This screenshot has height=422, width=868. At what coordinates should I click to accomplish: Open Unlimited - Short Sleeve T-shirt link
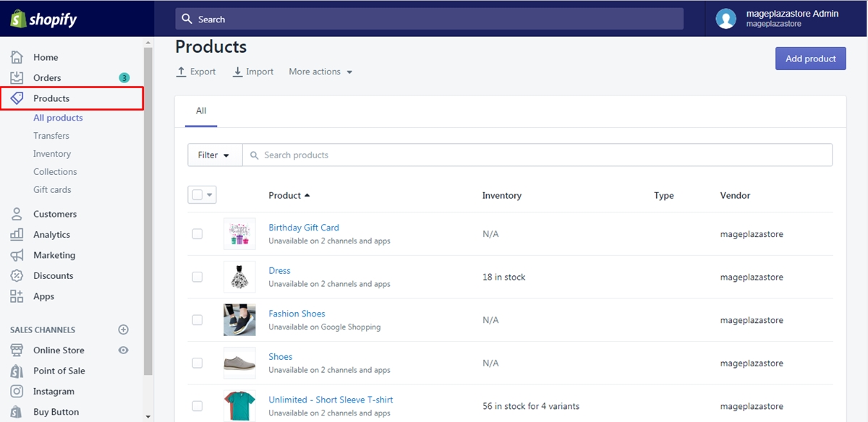click(x=331, y=400)
